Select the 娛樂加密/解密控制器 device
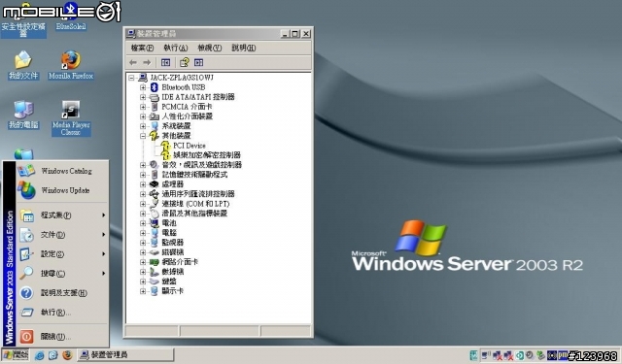 coord(207,155)
